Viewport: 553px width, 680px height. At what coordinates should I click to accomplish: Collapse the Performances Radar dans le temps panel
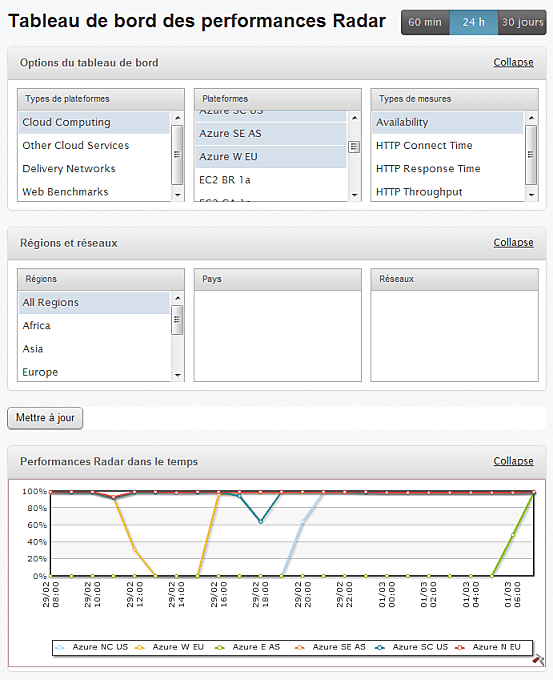[513, 461]
